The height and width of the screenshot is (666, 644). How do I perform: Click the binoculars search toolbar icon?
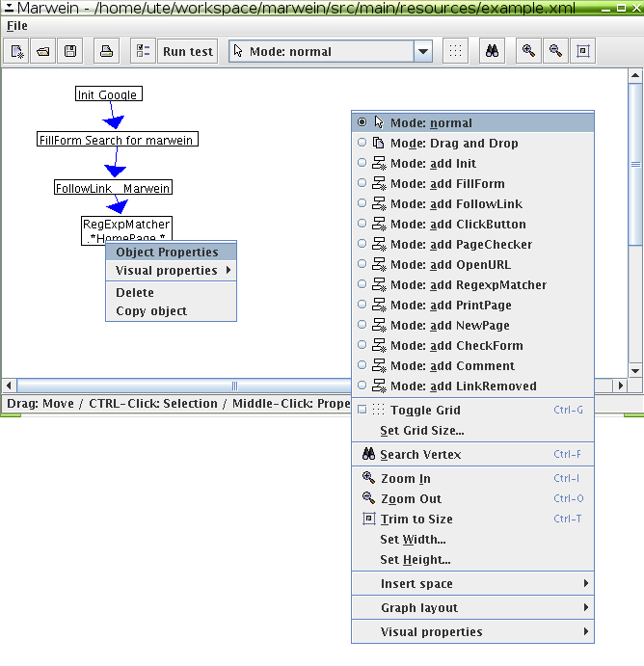pos(492,51)
